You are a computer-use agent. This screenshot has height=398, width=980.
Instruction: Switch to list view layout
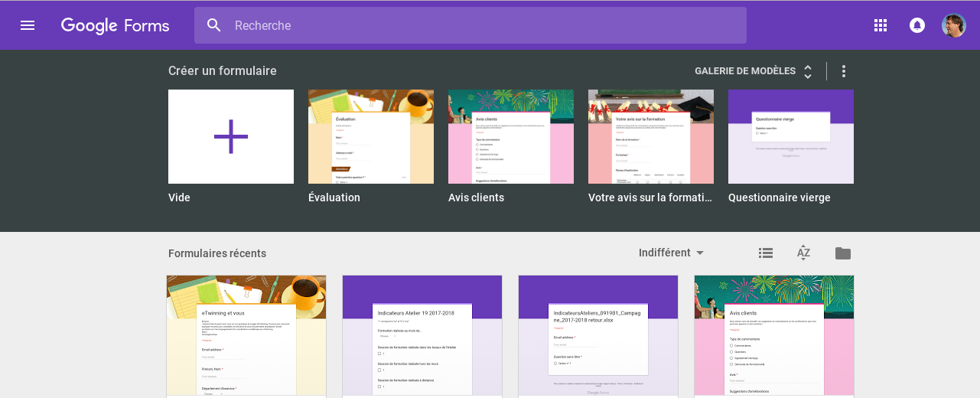tap(765, 253)
